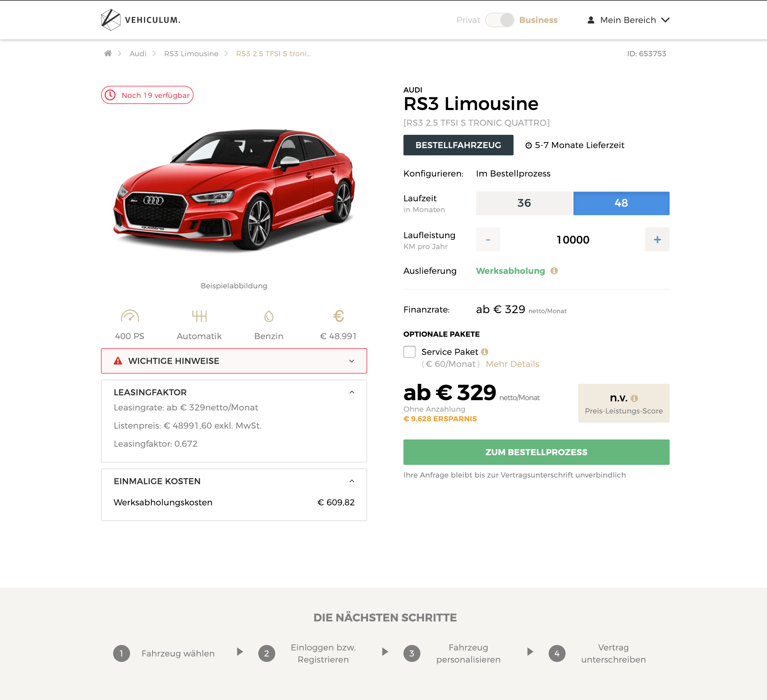
Task: Increase Laufleistung with plus button
Action: [x=658, y=240]
